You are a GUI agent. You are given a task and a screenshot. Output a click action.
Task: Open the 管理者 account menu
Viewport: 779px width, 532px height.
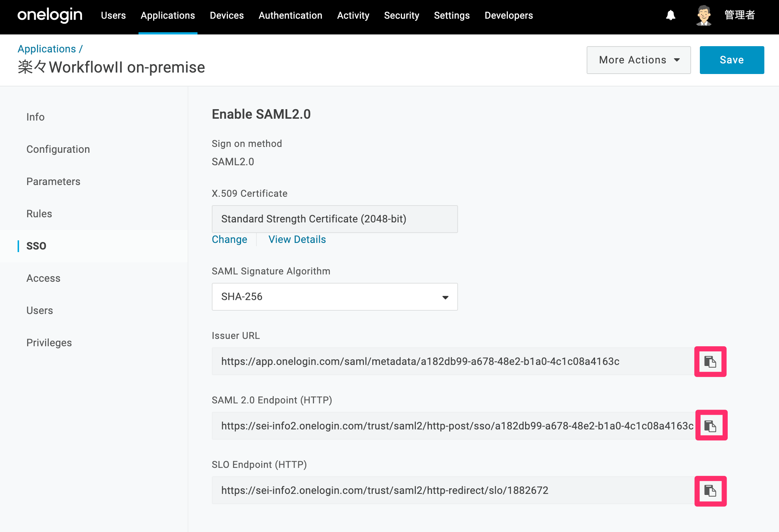coord(739,15)
